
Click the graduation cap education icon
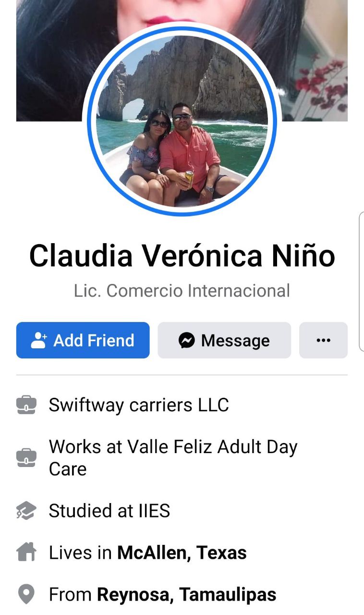(26, 511)
